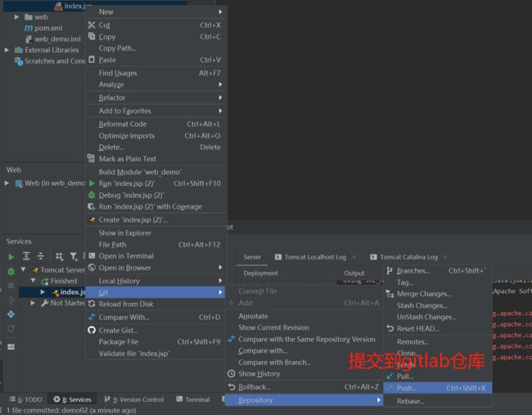Choose Compare with Branch... entry
532x415 pixels.
304,362
